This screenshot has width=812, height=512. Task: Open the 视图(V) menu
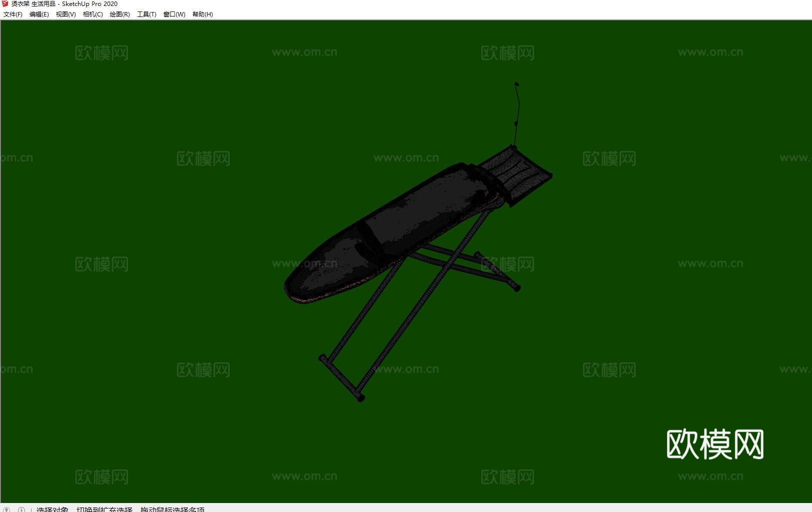[x=66, y=14]
